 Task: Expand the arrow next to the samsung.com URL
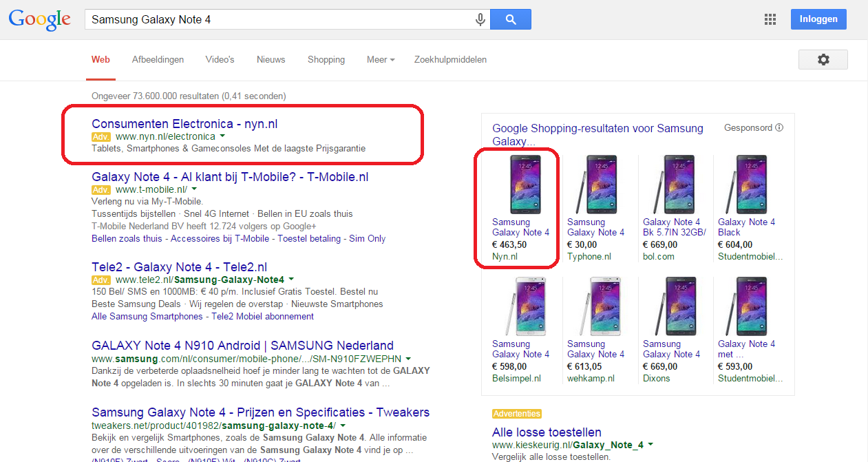tap(408, 359)
